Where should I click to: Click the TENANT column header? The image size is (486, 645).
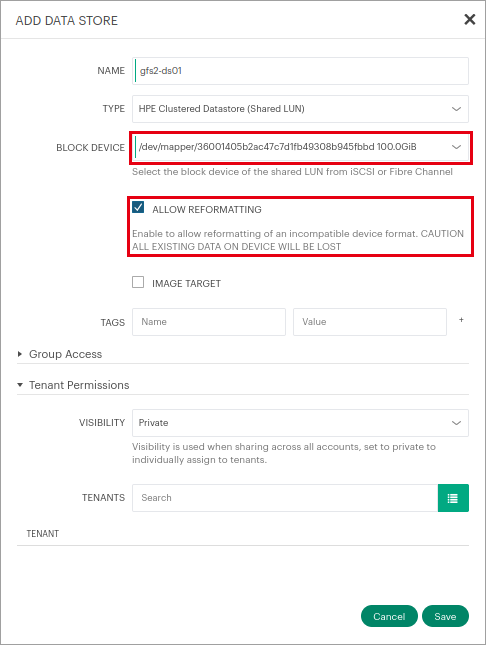click(43, 534)
